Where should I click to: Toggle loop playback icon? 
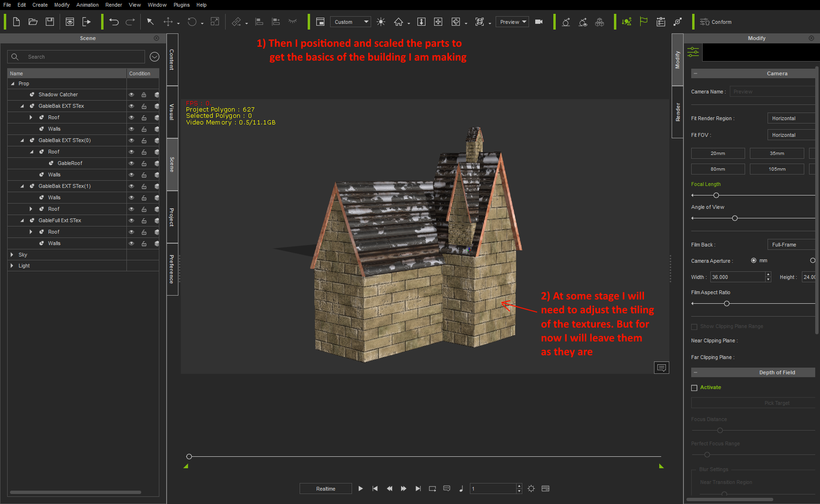(432, 489)
